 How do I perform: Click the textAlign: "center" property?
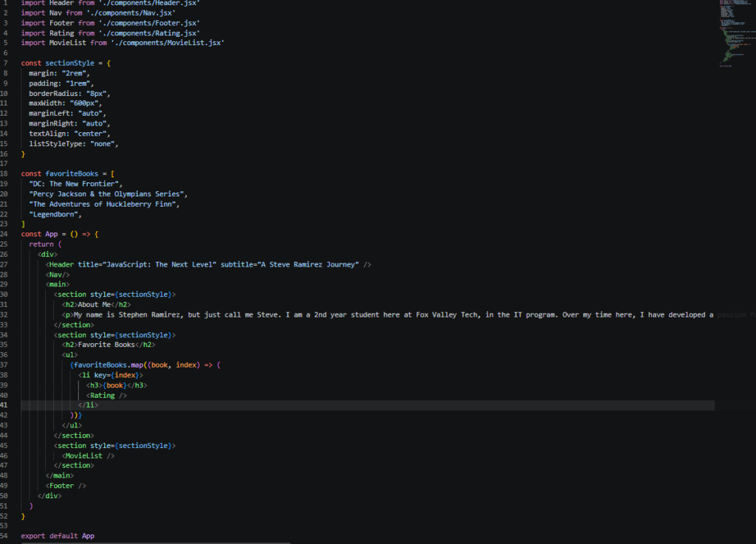[x=69, y=134]
